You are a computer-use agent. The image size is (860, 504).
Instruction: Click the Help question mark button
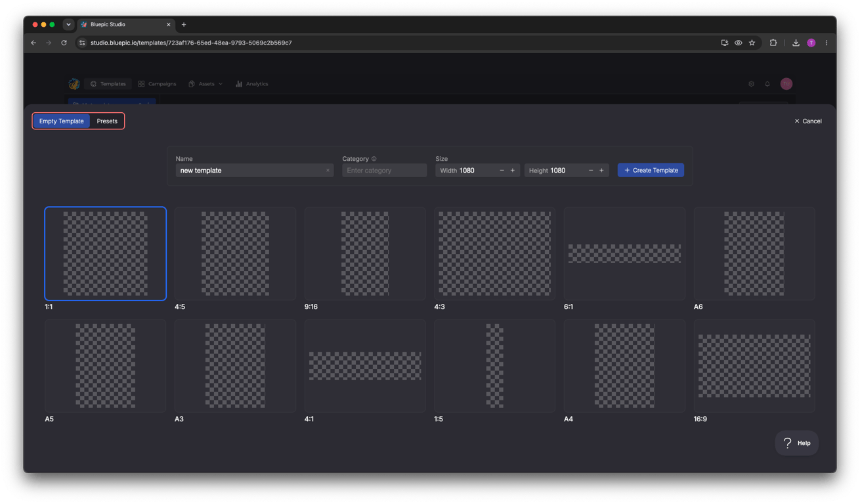[797, 443]
